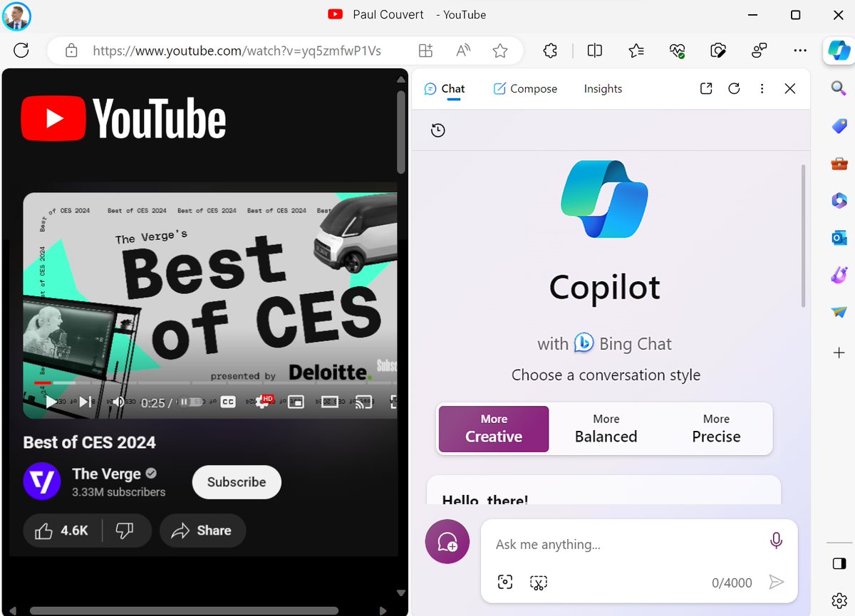Click the browser address bar URL
This screenshot has height=616, width=855.
pyautogui.click(x=237, y=51)
